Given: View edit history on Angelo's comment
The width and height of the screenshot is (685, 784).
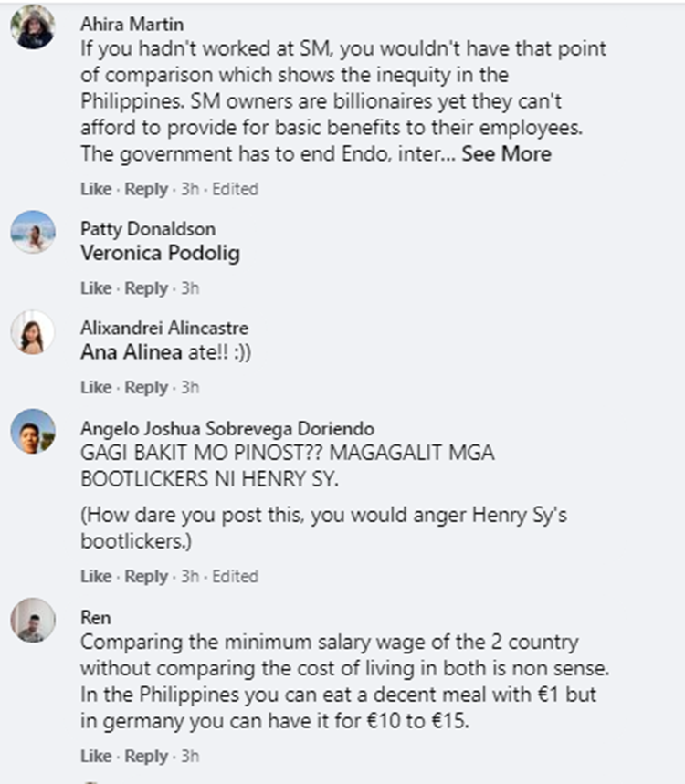Looking at the screenshot, I should (x=236, y=577).
